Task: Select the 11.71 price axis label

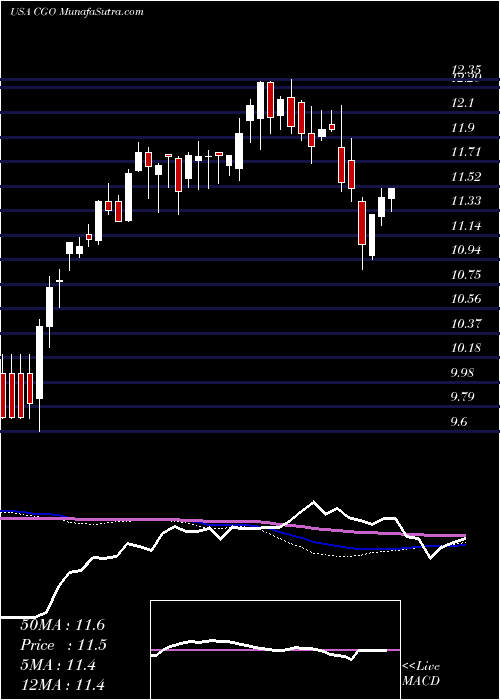Action: point(466,152)
